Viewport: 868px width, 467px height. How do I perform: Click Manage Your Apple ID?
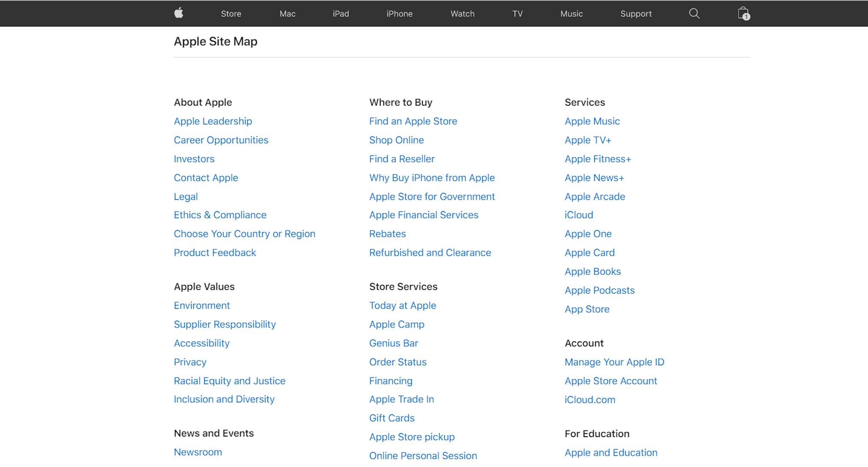tap(614, 362)
